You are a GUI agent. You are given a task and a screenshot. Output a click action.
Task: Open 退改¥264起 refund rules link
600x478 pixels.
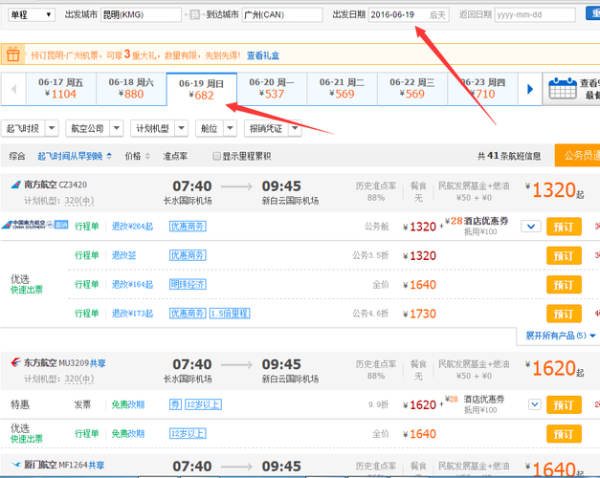coord(132,227)
